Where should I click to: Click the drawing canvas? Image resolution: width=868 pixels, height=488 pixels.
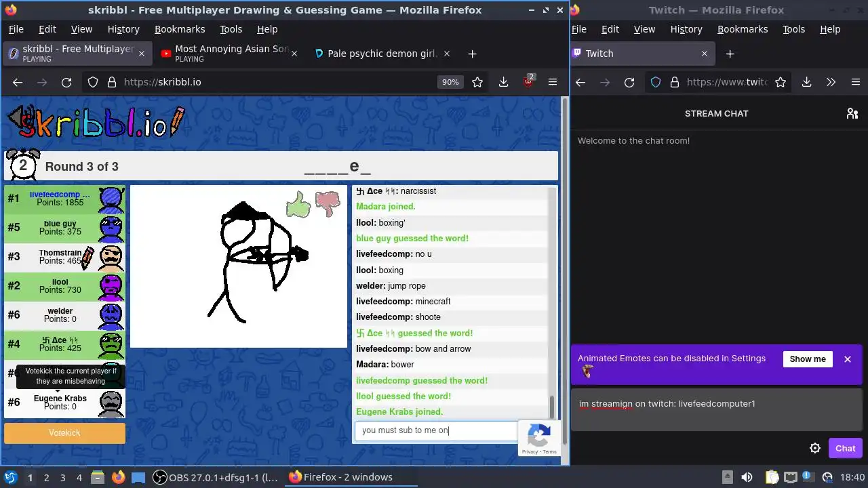239,266
